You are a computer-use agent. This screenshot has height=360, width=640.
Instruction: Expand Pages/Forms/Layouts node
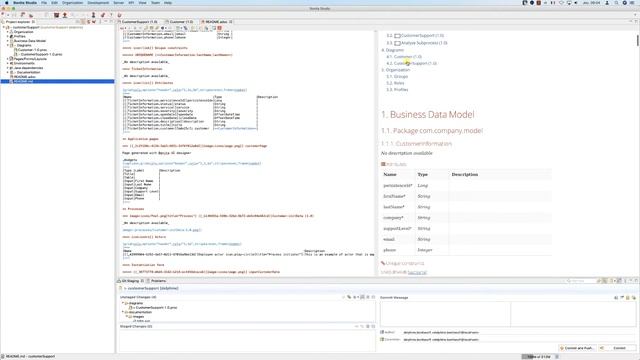tap(7, 59)
